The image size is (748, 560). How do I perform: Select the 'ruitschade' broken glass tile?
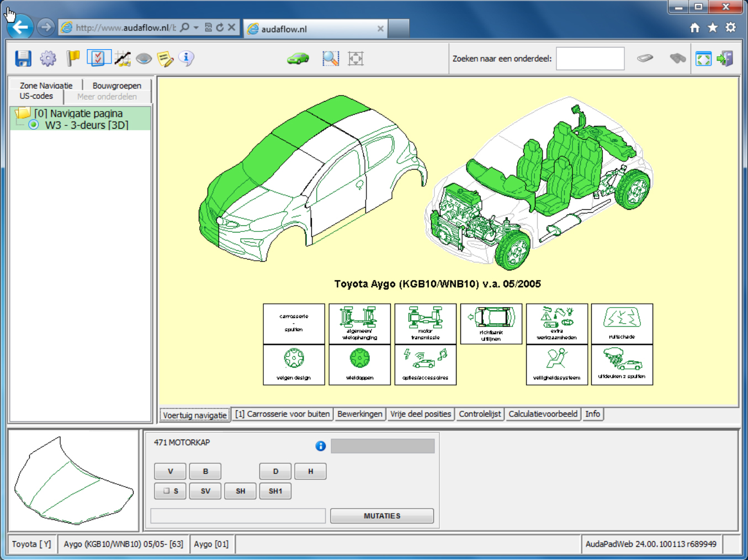tap(622, 324)
